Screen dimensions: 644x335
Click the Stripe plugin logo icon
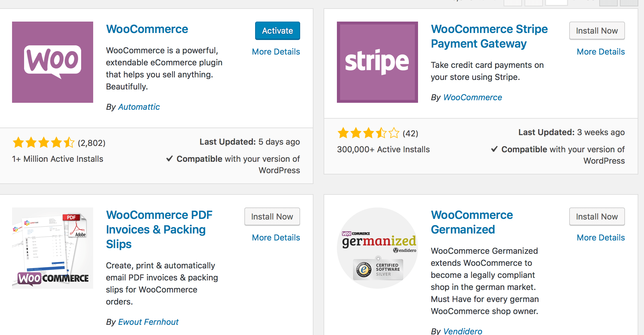tap(377, 62)
